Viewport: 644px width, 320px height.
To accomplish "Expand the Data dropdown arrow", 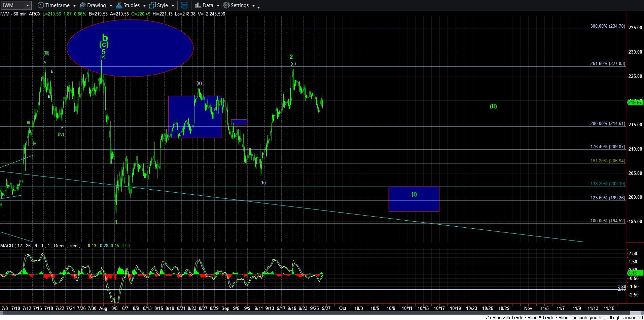I will pyautogui.click(x=218, y=6).
